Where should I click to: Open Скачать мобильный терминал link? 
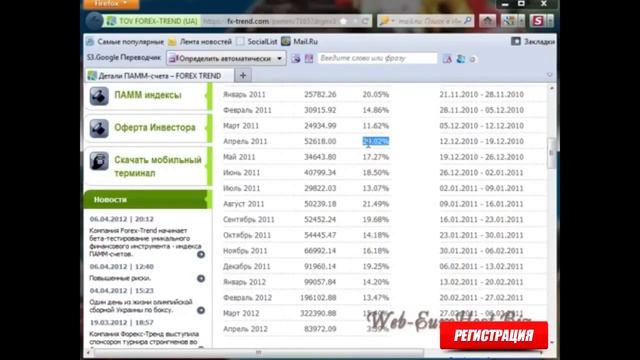(x=158, y=166)
